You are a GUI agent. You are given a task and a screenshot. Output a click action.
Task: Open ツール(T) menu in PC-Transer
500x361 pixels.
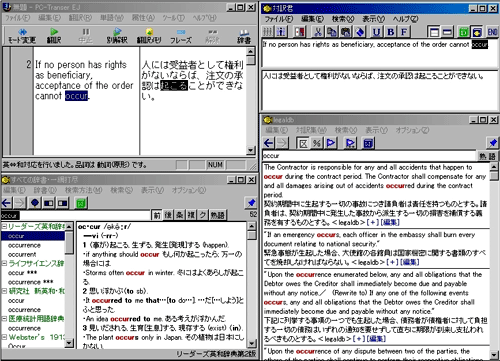click(x=174, y=18)
